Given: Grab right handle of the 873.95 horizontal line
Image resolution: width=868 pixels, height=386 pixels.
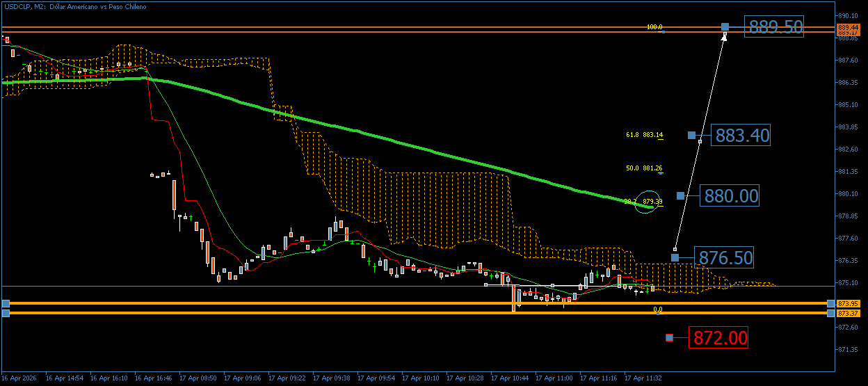Looking at the screenshot, I should 831,303.
